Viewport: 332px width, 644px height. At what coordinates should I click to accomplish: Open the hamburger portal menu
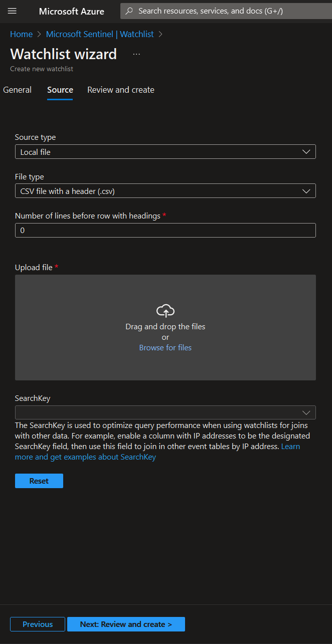click(x=13, y=11)
